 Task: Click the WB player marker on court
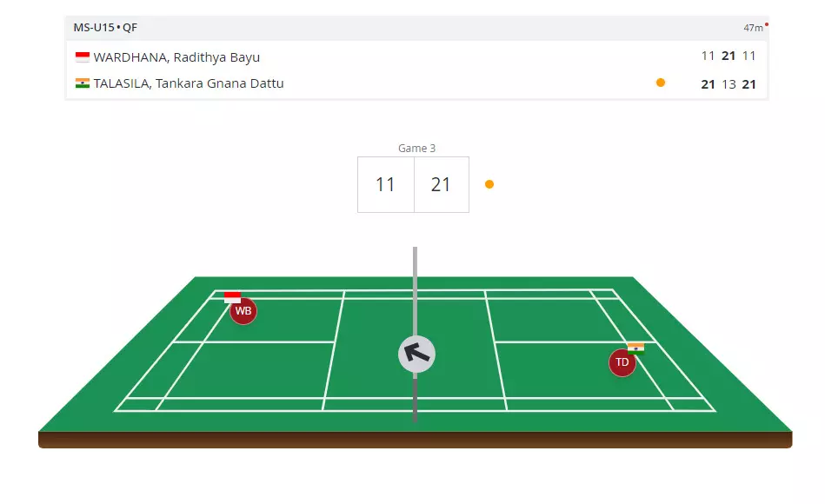(243, 311)
